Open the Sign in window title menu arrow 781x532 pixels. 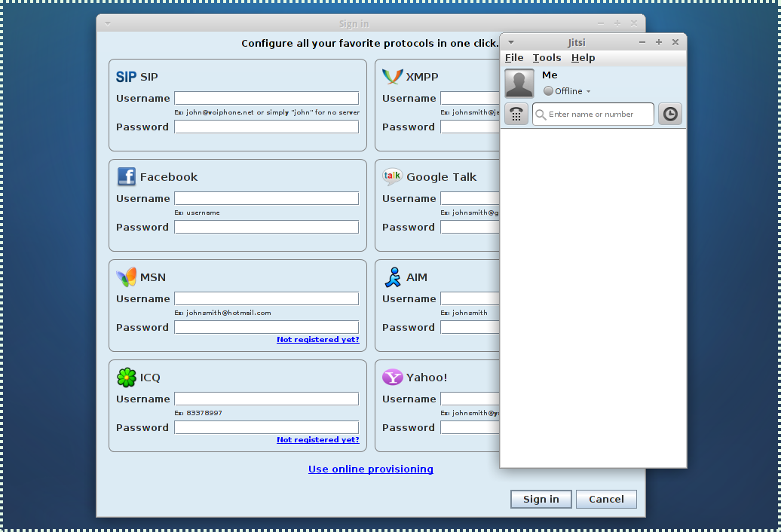(x=108, y=23)
